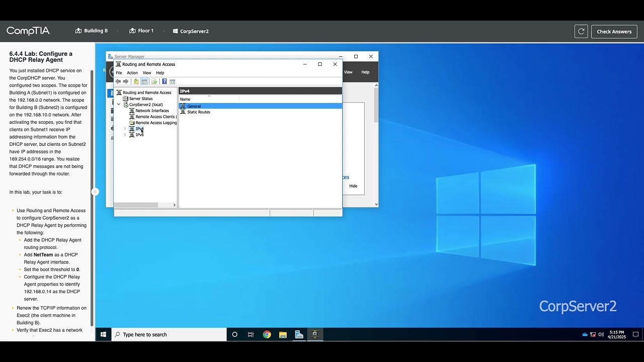This screenshot has width=644, height=362.
Task: Select General item in IPv4 list
Action: click(x=261, y=106)
